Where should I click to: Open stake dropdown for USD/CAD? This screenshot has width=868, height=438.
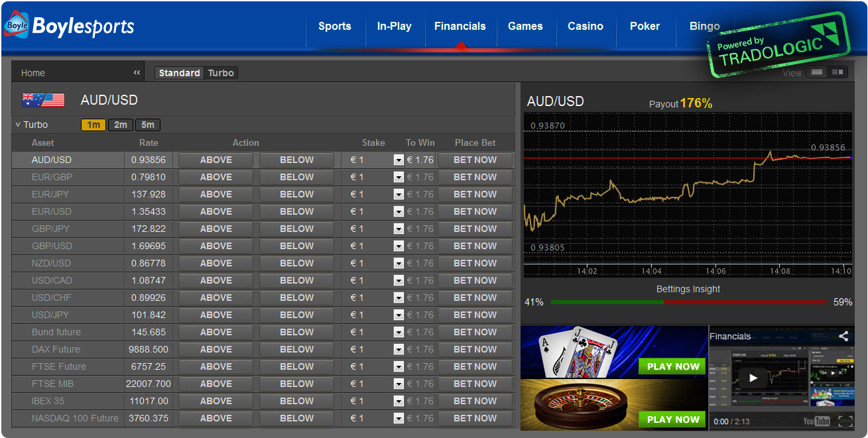point(399,280)
